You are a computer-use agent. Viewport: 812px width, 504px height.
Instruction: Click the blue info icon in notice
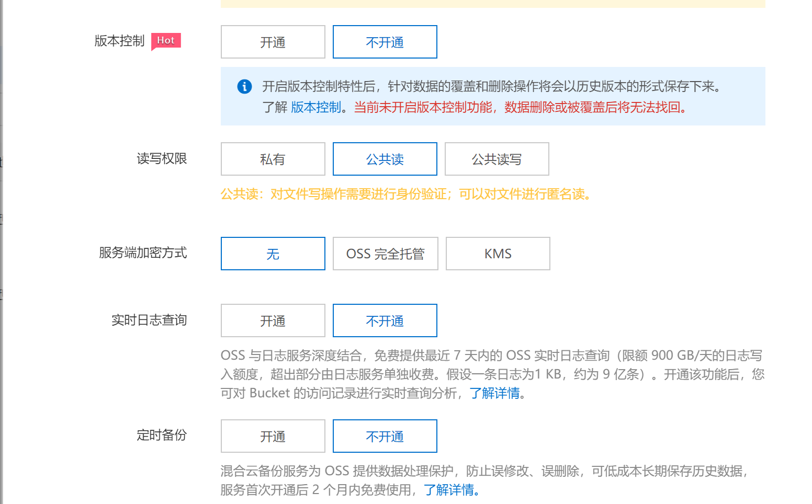pos(244,86)
